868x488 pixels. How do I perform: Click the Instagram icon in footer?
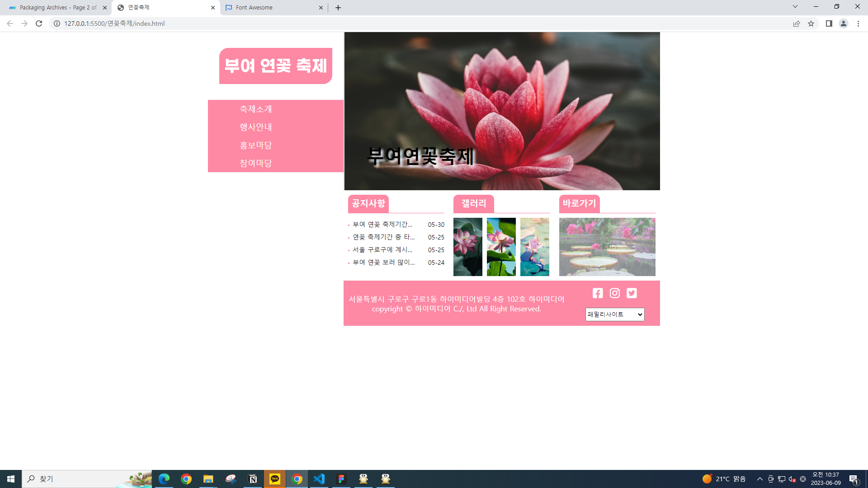click(615, 293)
